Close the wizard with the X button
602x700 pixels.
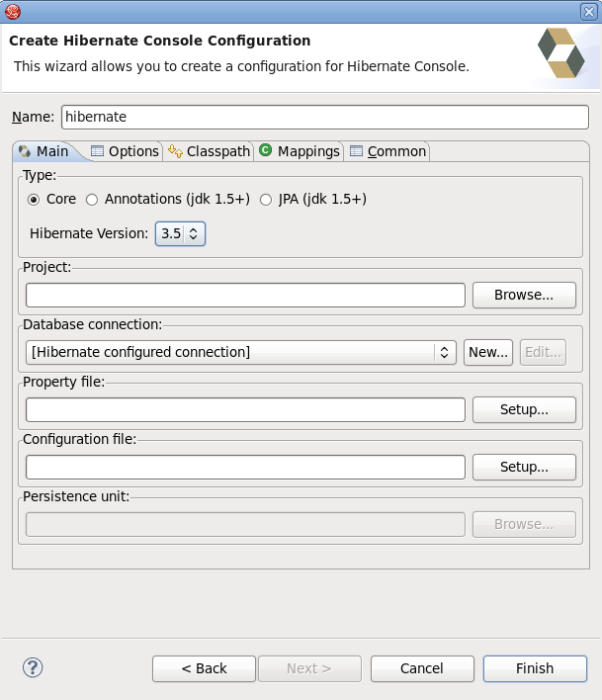click(x=588, y=11)
